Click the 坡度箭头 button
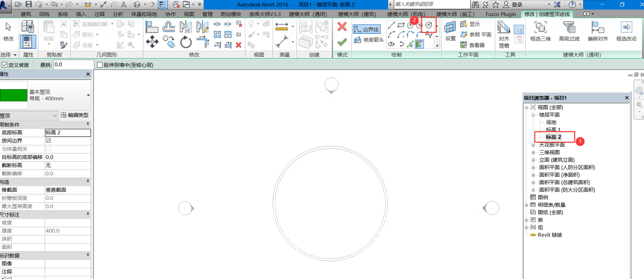The height and width of the screenshot is (279, 644). (x=369, y=40)
